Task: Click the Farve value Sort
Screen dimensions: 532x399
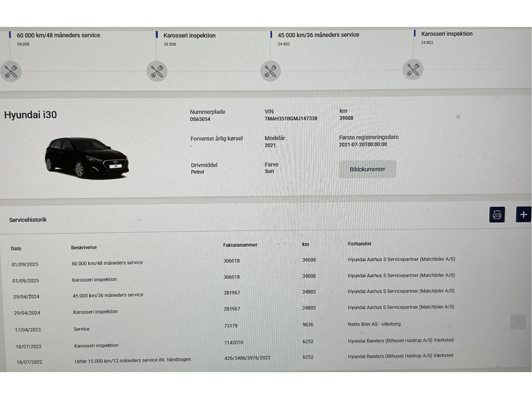Action: (x=269, y=171)
